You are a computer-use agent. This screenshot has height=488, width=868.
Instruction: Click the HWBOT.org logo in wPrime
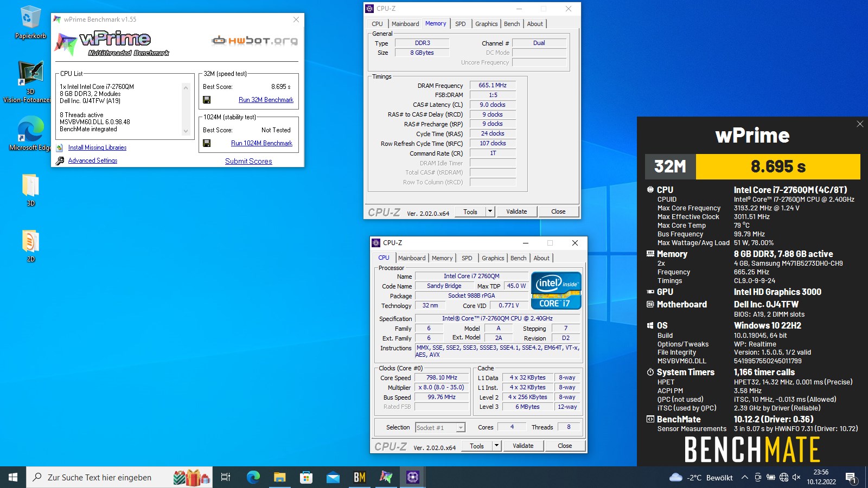(x=254, y=41)
